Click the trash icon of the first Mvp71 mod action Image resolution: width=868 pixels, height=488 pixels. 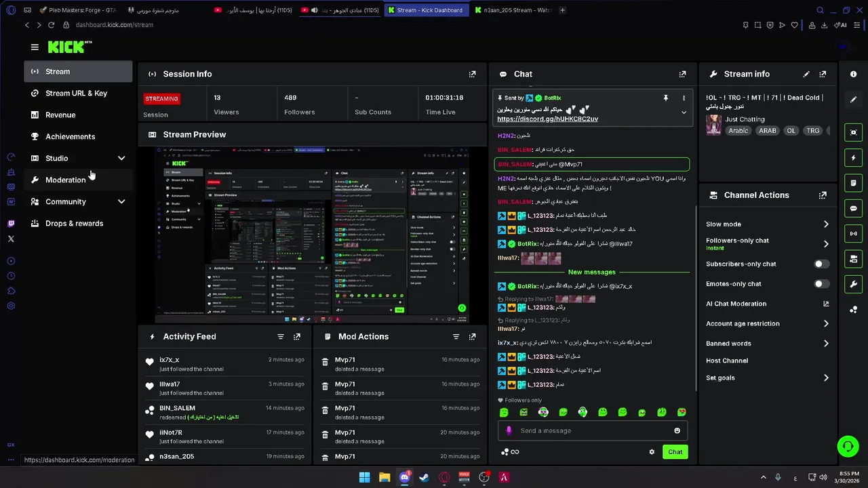325,363
